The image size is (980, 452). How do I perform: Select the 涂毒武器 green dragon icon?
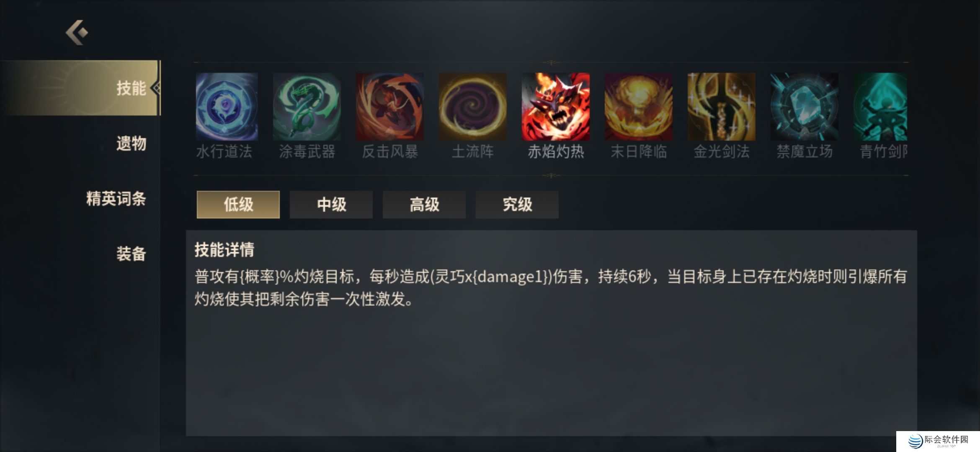(x=307, y=107)
